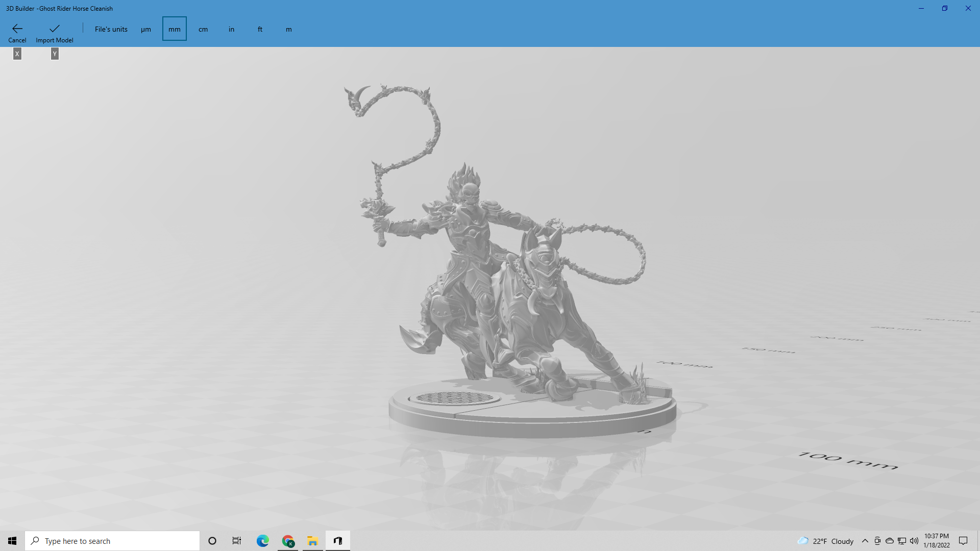Open Task View on the taskbar

pyautogui.click(x=237, y=541)
